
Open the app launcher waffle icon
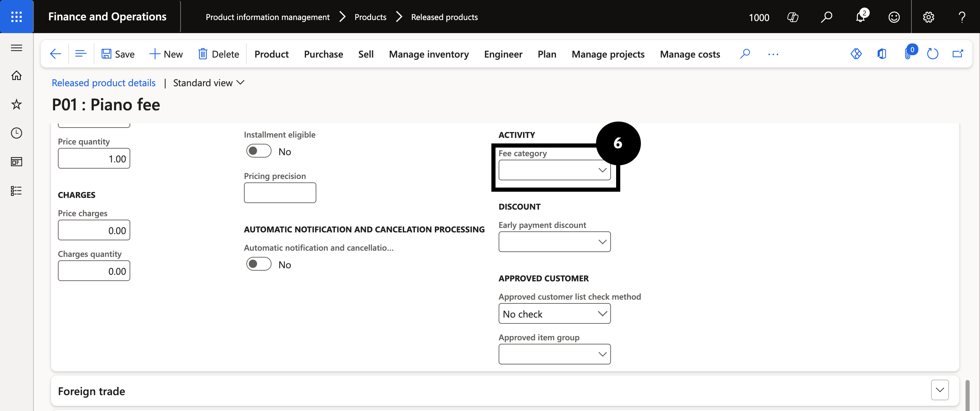point(16,17)
